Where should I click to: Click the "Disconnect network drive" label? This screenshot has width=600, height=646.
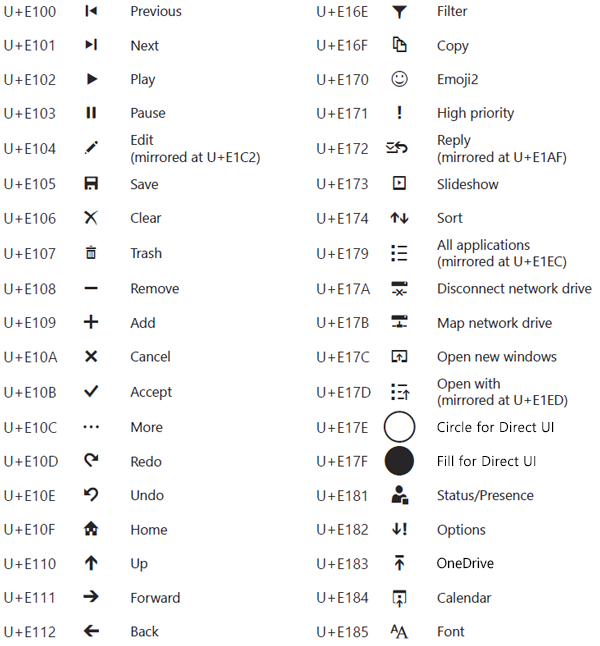tap(514, 289)
